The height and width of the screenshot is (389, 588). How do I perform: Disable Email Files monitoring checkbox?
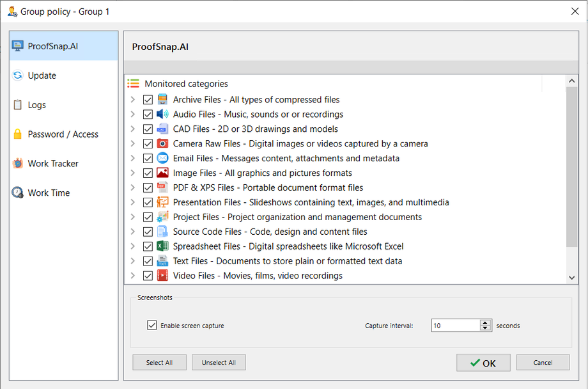pyautogui.click(x=148, y=158)
